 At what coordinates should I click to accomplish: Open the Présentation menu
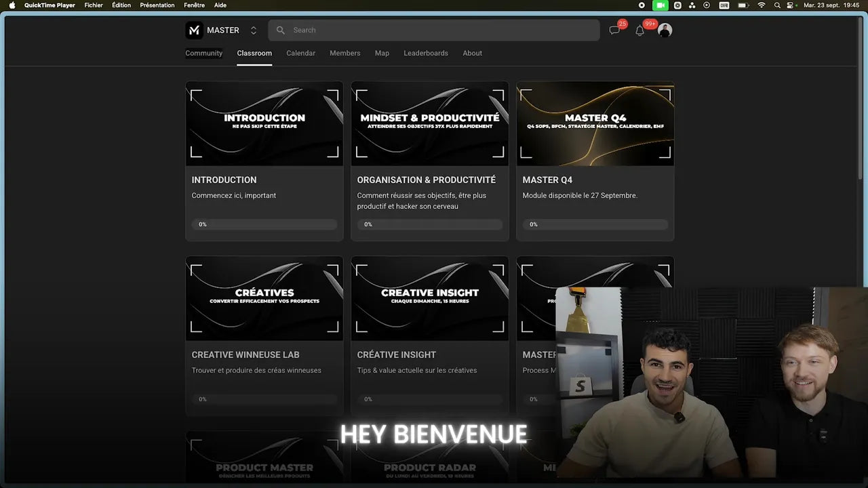157,5
